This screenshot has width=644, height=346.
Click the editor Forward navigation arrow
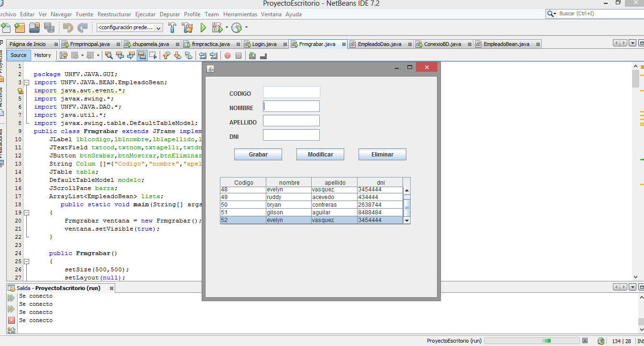(x=90, y=56)
